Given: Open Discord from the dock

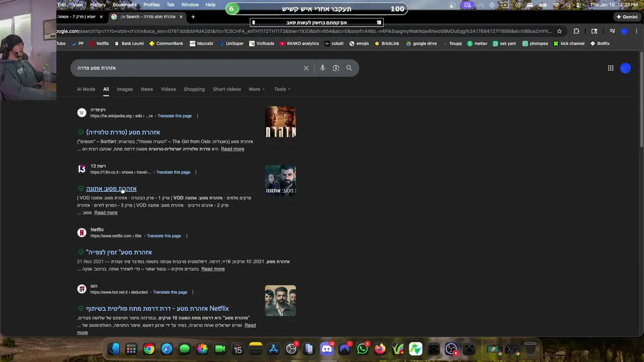Looking at the screenshot, I should point(327,349).
